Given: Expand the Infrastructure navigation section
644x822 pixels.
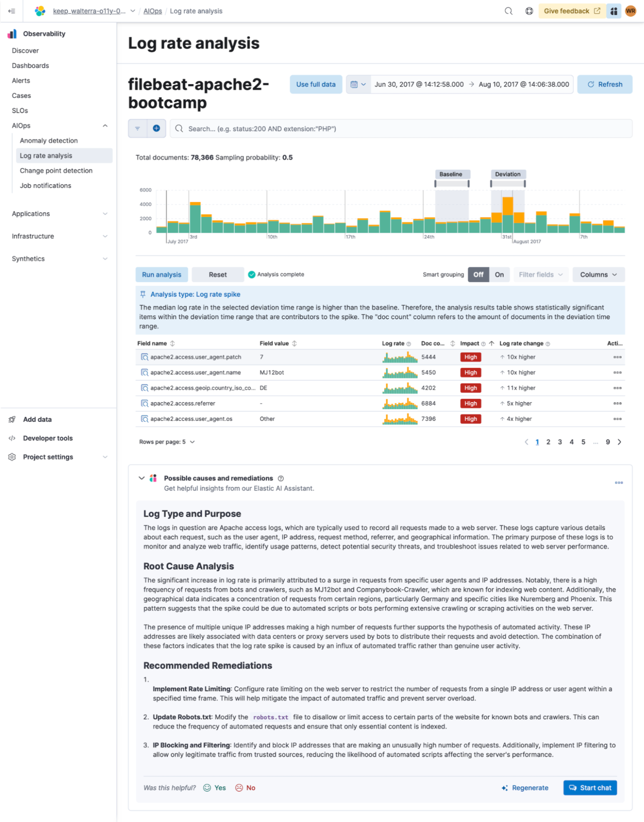Looking at the screenshot, I should coord(105,236).
